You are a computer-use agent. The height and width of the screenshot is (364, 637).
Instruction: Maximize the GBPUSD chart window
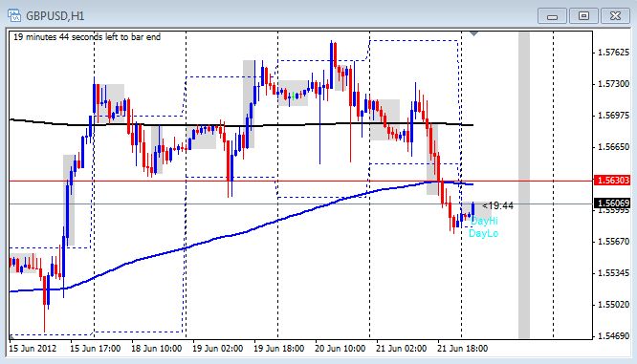[x=583, y=16]
